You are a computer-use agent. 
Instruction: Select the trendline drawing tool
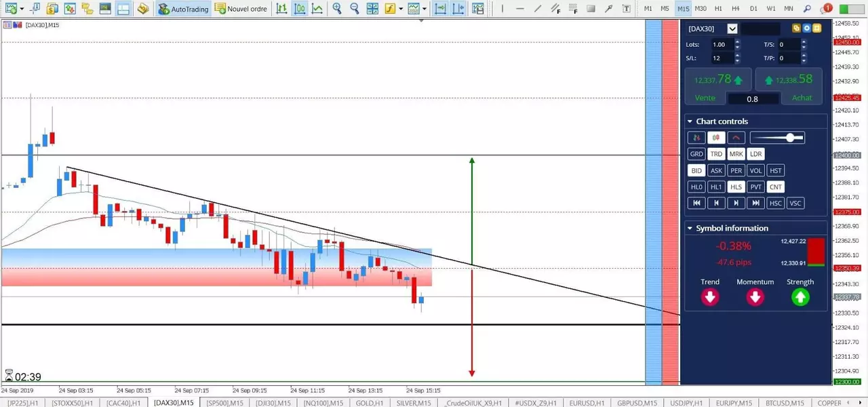538,9
